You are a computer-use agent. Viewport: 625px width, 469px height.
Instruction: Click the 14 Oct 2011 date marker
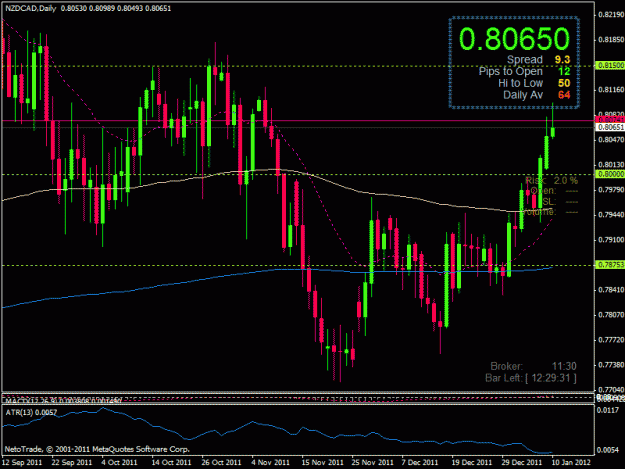171,462
